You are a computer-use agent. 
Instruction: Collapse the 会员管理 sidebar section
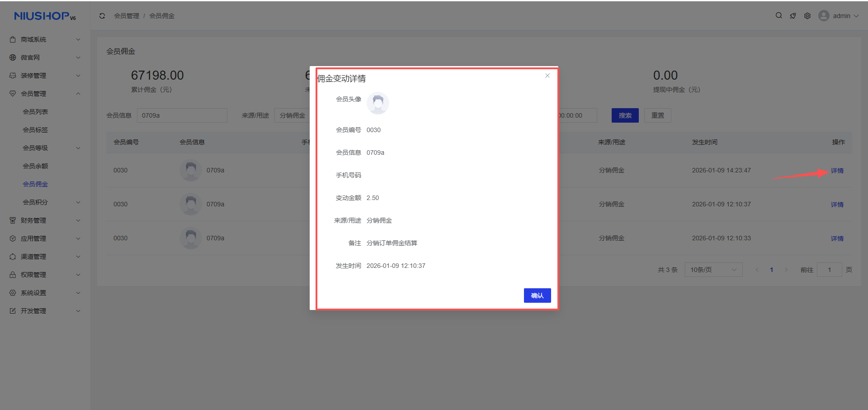45,94
